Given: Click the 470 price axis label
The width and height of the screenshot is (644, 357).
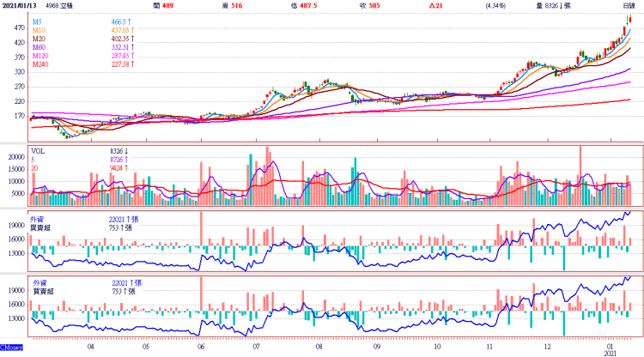Looking at the screenshot, I should (x=17, y=27).
